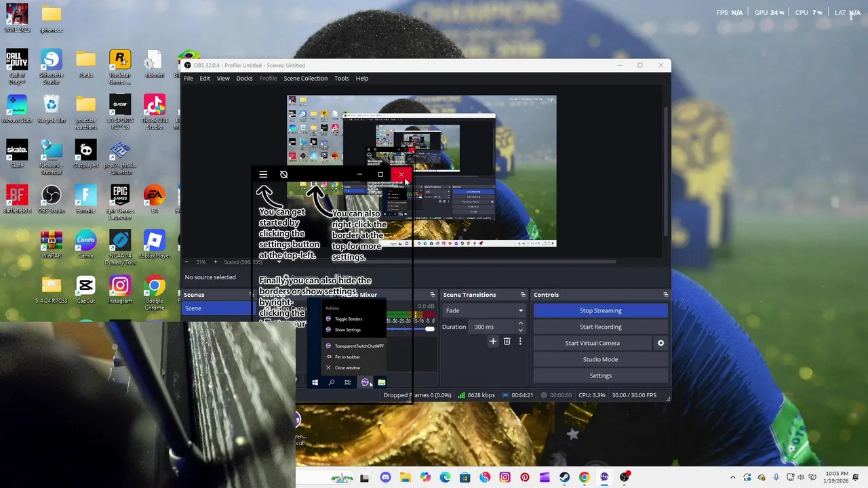Click the Duration 300 ms field

493,327
